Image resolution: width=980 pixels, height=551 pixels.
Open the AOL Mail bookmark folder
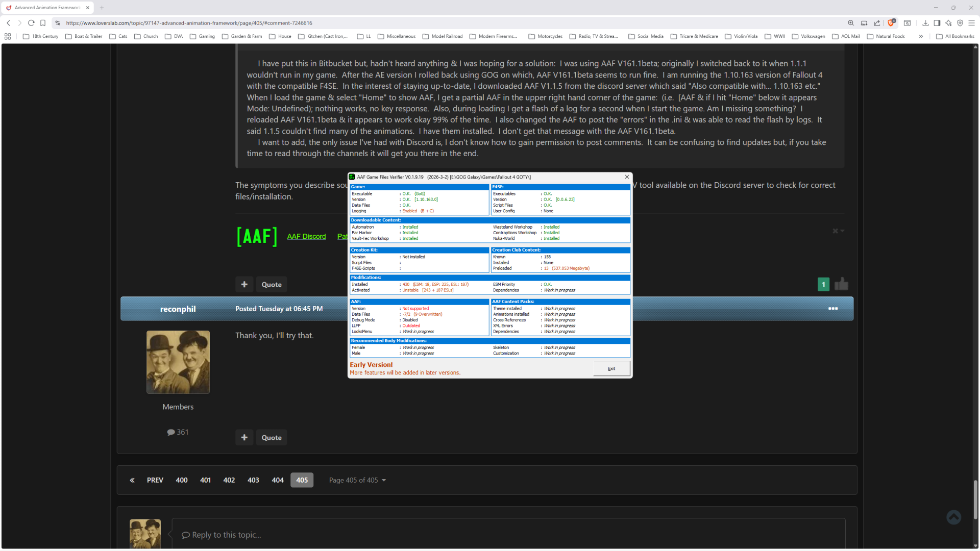(846, 36)
